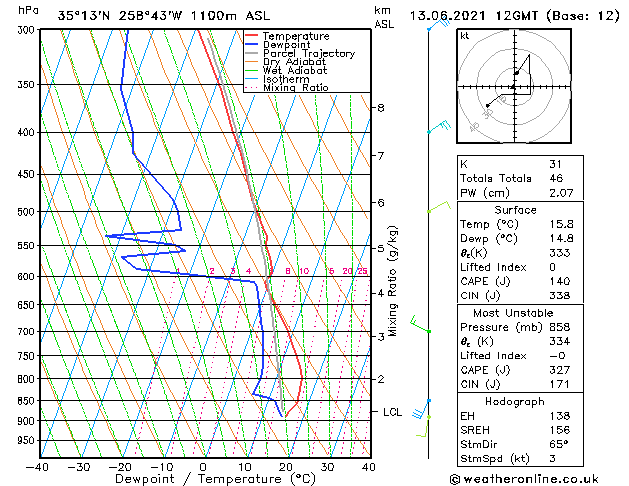Viewport: 629px width, 486px height.
Task: Click the Totals Totals value 46
Action: tap(556, 178)
